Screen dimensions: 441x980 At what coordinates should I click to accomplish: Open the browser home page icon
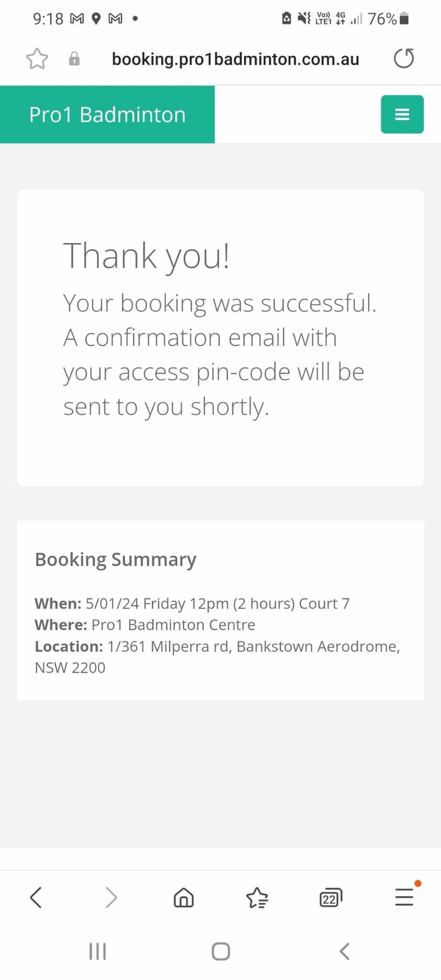(184, 897)
